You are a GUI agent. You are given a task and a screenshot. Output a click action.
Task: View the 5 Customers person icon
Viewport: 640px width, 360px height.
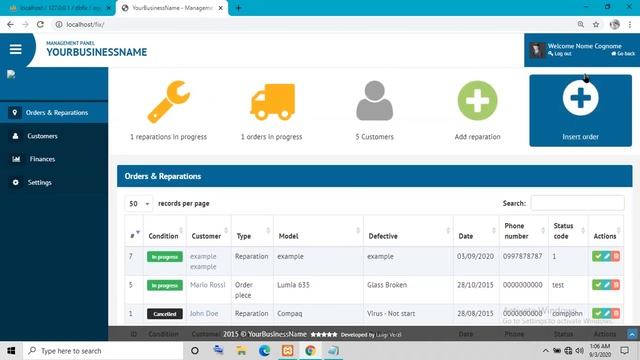point(374,101)
